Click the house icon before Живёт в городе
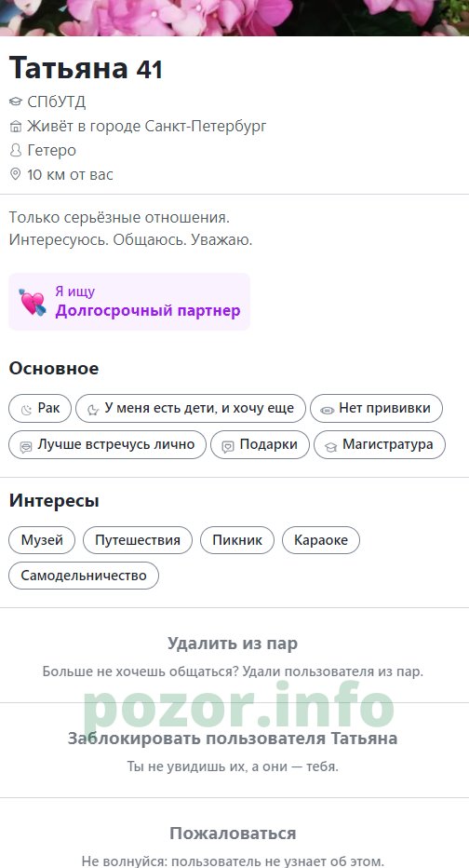The width and height of the screenshot is (469, 868). (16, 127)
